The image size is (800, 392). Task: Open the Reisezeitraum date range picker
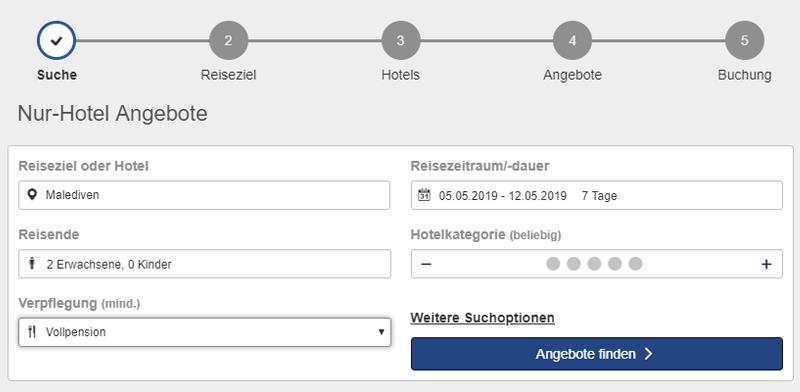point(596,195)
